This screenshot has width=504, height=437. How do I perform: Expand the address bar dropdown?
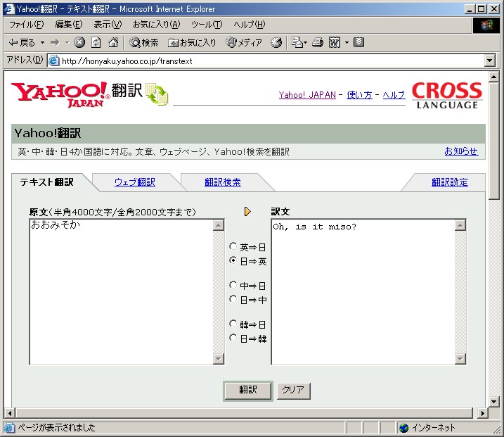tap(490, 61)
